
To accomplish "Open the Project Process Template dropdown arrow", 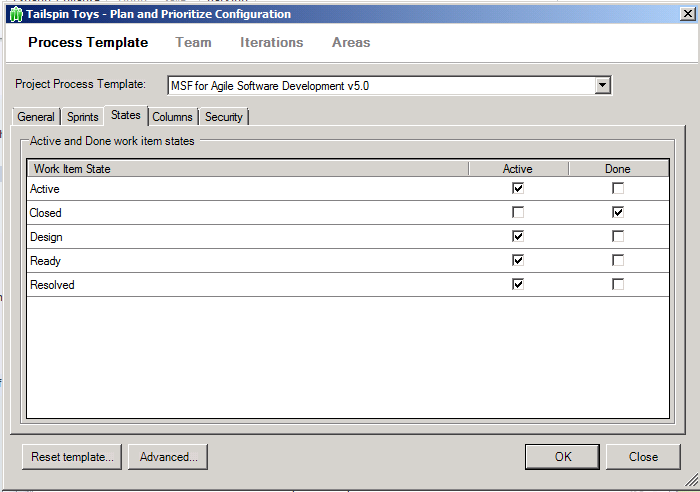I will coord(602,85).
